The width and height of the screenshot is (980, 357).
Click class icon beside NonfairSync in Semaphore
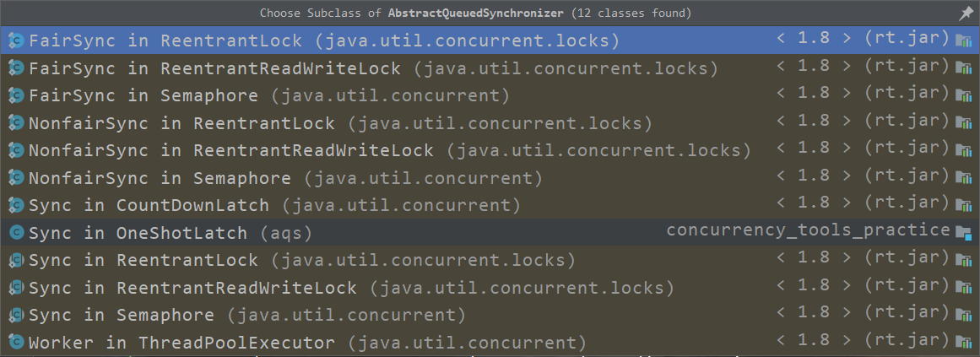(x=15, y=178)
